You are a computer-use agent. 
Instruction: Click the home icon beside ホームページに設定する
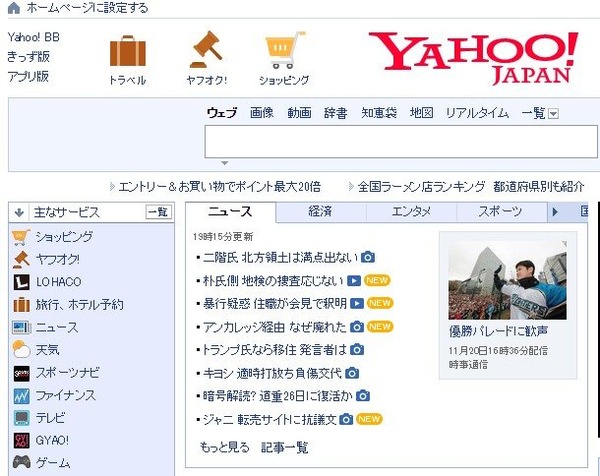(x=14, y=8)
